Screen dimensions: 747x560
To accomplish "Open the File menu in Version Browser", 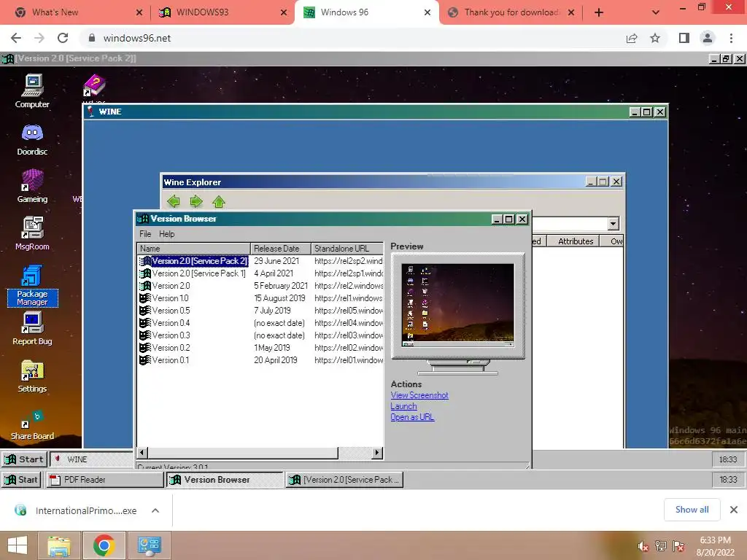I will pos(145,234).
